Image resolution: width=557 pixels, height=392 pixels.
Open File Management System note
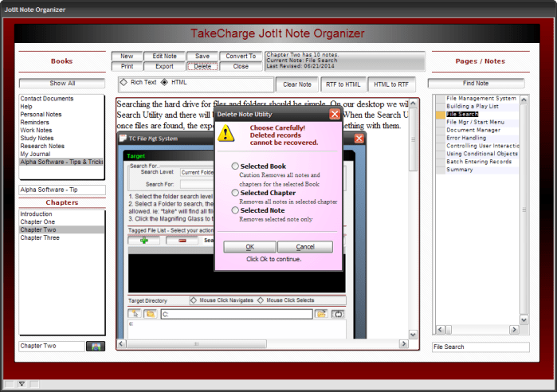[481, 98]
